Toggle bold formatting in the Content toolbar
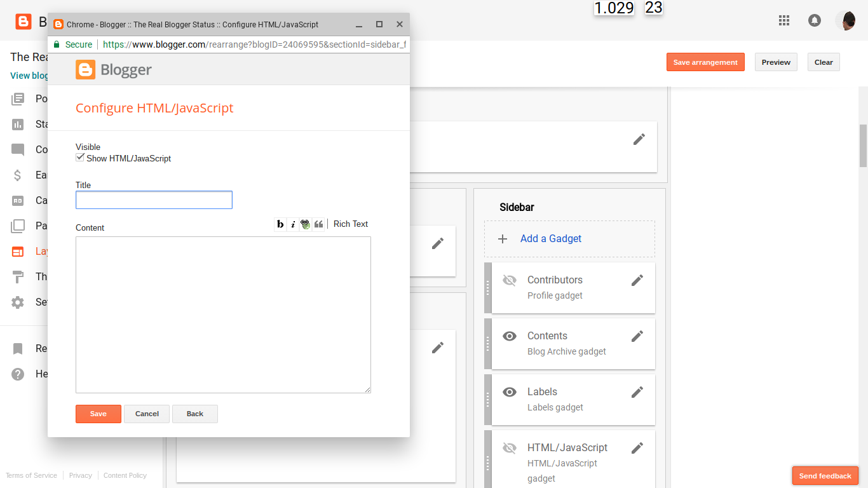The image size is (868, 488). [280, 224]
